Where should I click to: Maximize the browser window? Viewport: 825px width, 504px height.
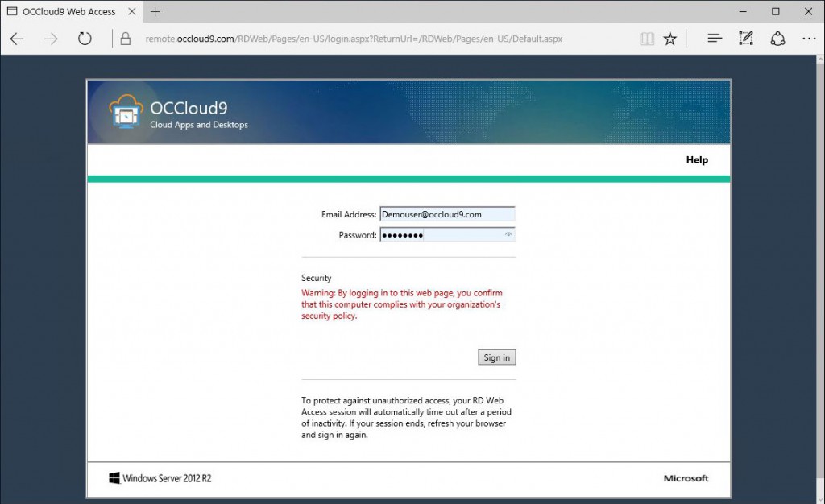(x=776, y=11)
